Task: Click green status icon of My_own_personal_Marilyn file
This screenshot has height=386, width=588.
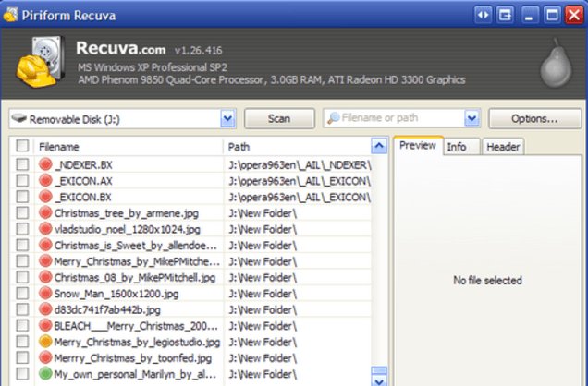Action: tap(45, 374)
